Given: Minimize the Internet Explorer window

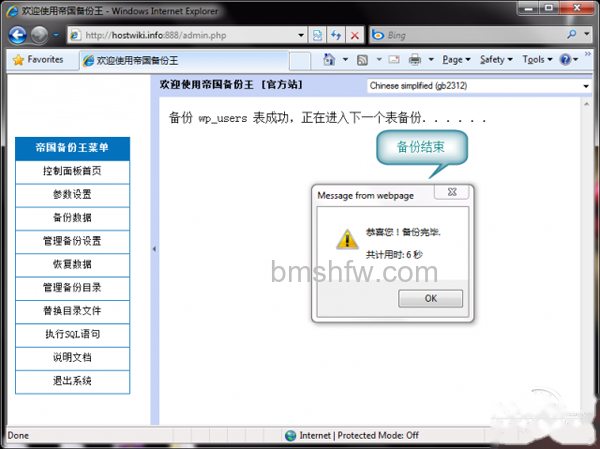Looking at the screenshot, I should (529, 8).
